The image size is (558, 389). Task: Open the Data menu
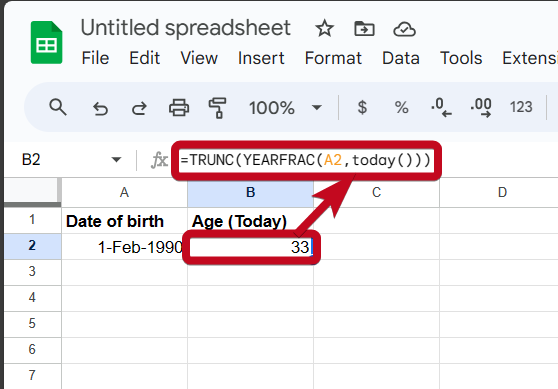401,58
